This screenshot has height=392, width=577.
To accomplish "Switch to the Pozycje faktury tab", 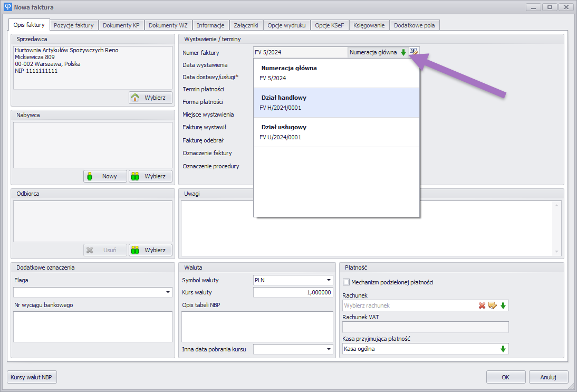I will pos(74,25).
